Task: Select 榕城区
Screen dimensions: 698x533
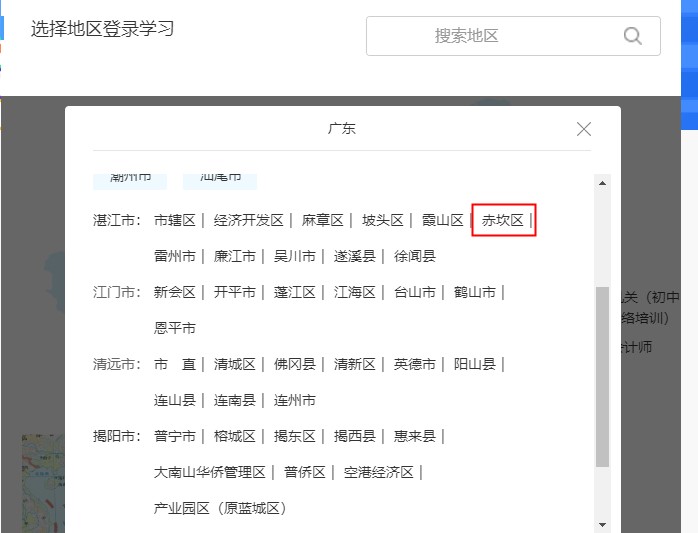Action: pyautogui.click(x=235, y=436)
